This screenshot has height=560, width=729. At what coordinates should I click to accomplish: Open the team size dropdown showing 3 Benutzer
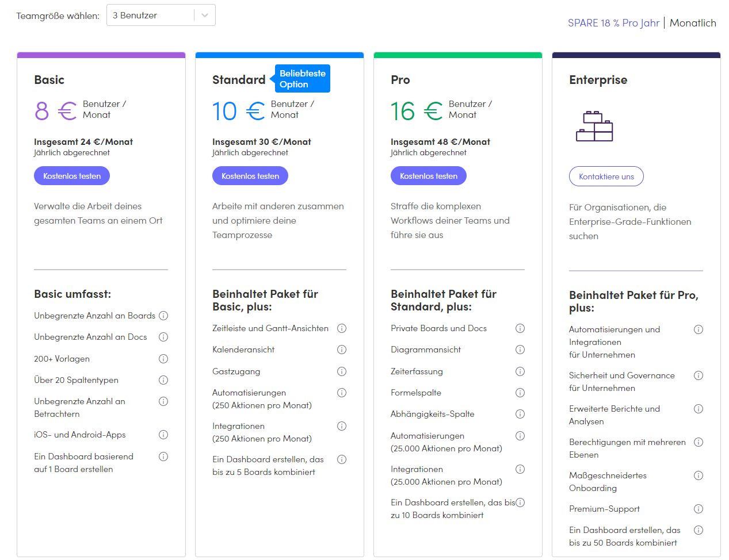point(152,16)
